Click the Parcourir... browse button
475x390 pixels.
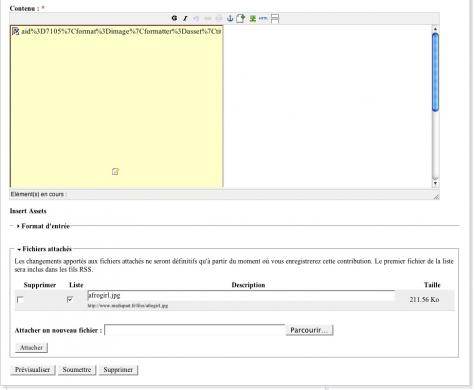pyautogui.click(x=309, y=330)
